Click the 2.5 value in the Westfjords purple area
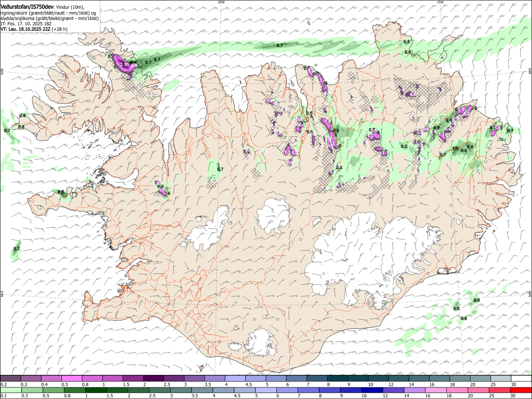The height and width of the screenshot is (399, 532). click(123, 65)
